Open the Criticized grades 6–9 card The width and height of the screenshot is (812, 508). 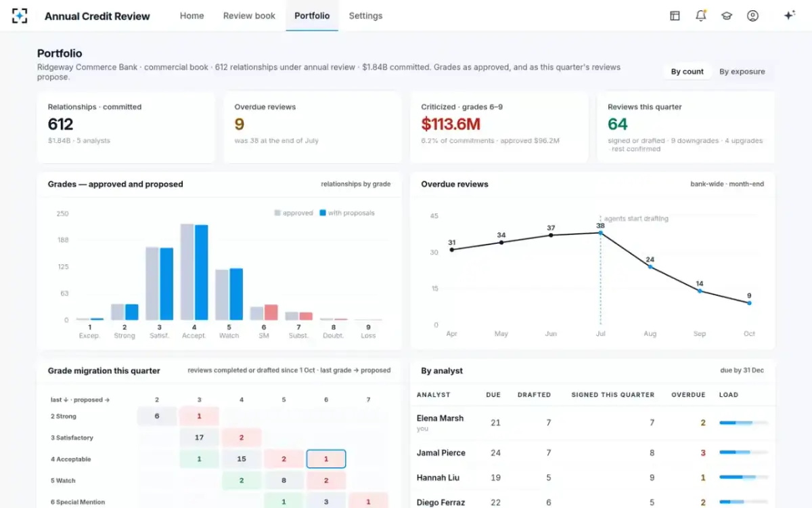[499, 127]
